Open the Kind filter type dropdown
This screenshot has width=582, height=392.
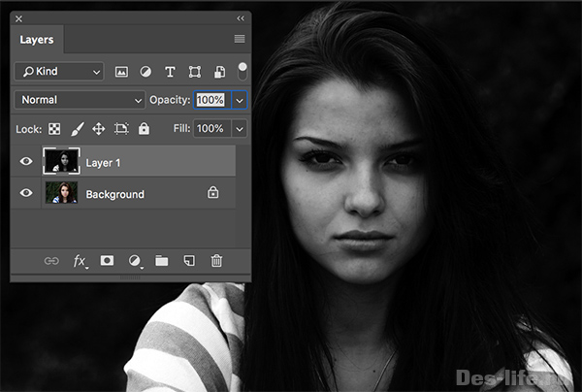[x=59, y=72]
